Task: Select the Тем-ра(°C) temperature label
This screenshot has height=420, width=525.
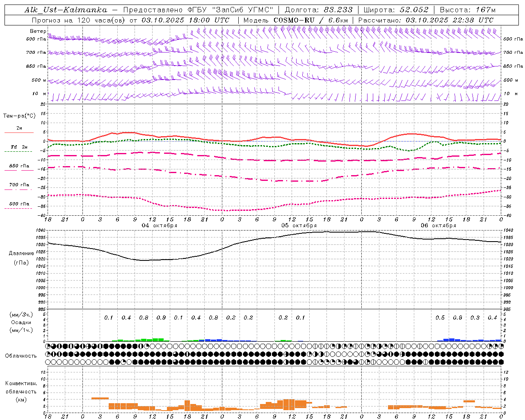Action: 19,116
